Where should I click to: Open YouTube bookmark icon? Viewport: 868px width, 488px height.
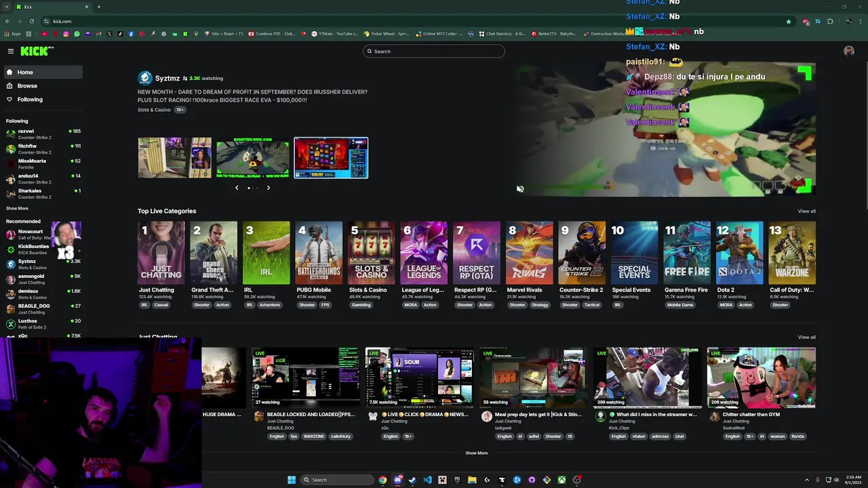[x=45, y=34]
